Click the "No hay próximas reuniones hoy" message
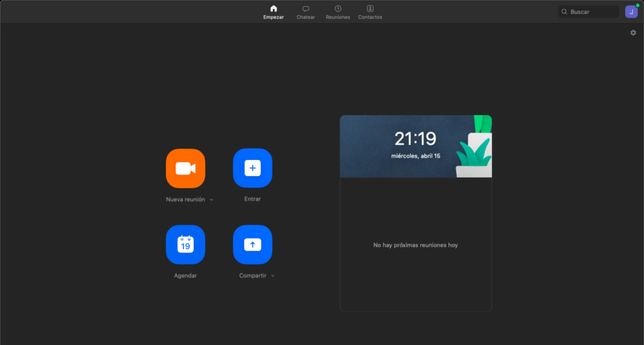This screenshot has height=345, width=644. tap(415, 245)
